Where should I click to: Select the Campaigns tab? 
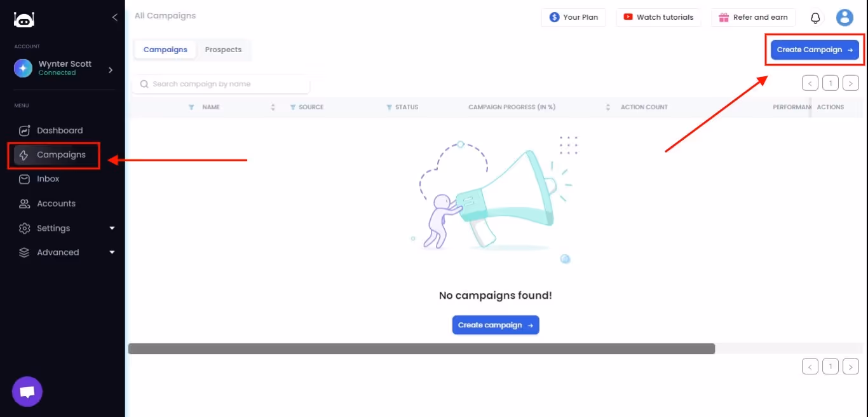pos(165,49)
